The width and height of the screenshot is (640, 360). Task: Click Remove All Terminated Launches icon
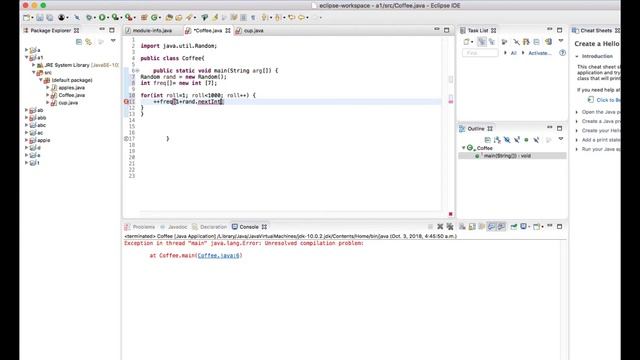point(450,227)
